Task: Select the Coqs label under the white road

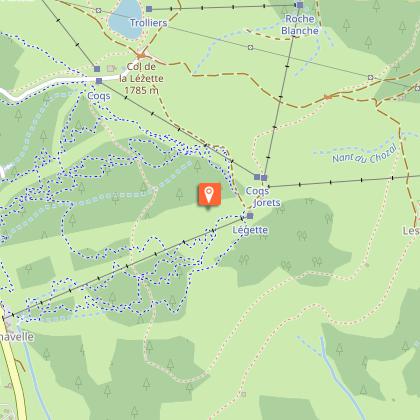Action: point(99,96)
